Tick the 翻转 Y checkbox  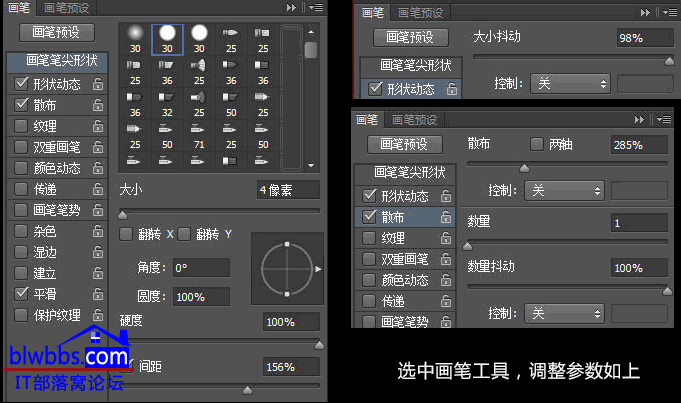tap(184, 235)
